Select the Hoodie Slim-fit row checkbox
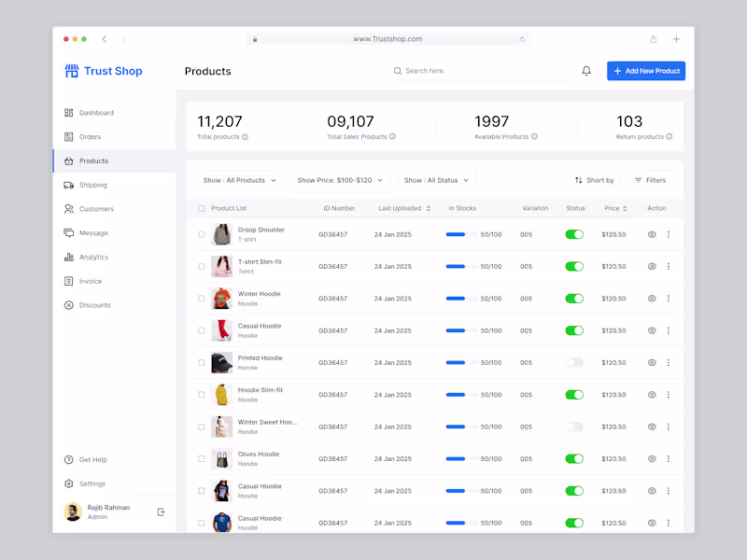The width and height of the screenshot is (747, 560). pyautogui.click(x=202, y=394)
